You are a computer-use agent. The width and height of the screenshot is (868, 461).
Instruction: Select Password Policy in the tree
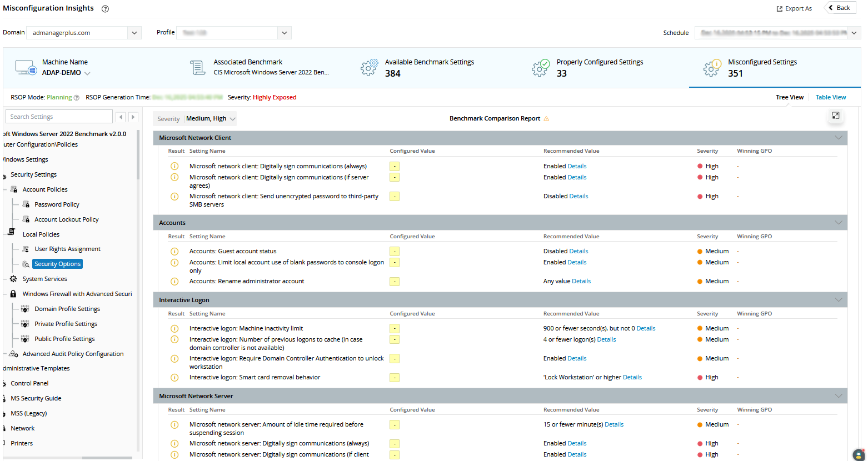57,204
